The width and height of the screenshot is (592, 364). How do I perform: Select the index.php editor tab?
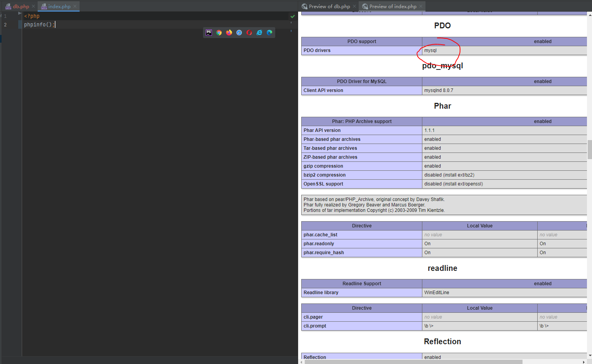click(59, 7)
